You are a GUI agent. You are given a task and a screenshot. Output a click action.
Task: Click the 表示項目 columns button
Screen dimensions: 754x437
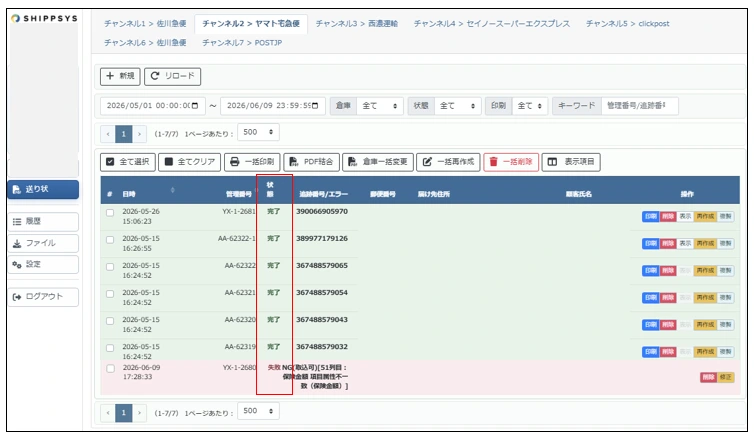click(571, 162)
